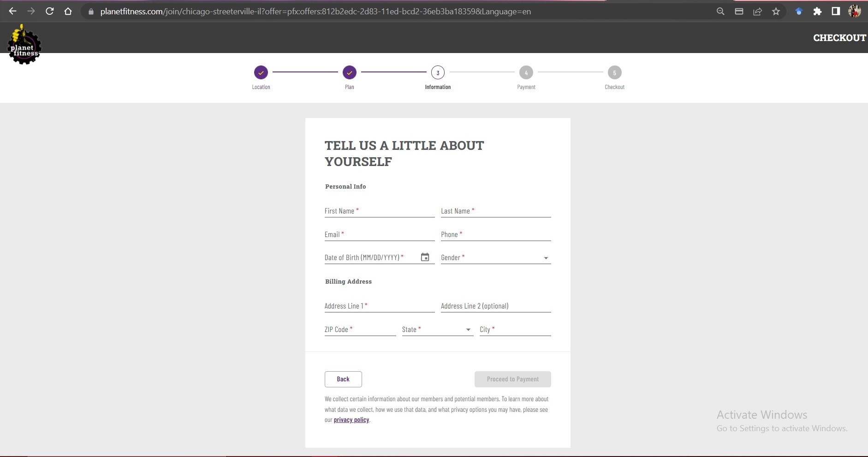Screen dimensions: 868x457
Task: Click the Location step label
Action: coord(261,87)
